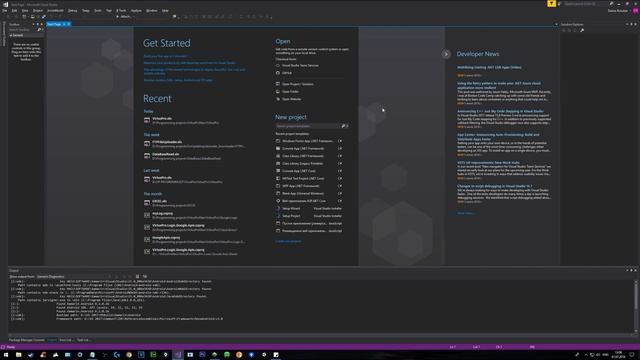Viewport: 640px width, 360px height.
Task: Open the Help menu
Action: [165, 11]
